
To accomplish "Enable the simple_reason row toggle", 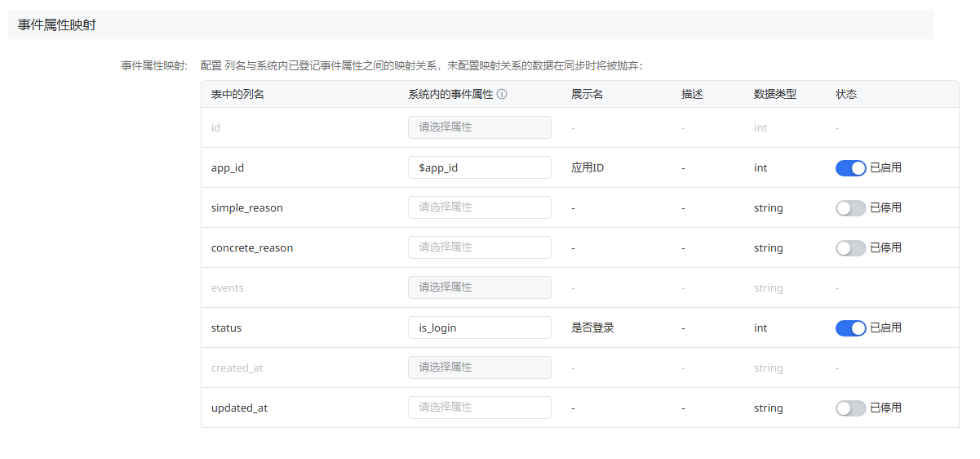I will pos(850,208).
